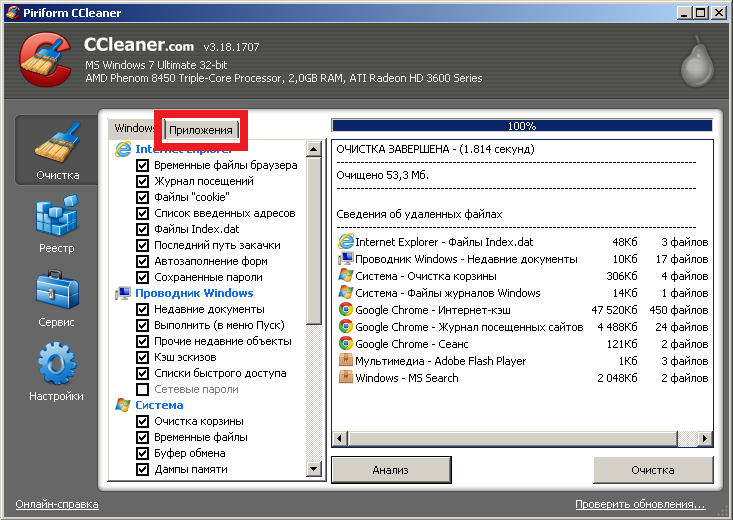Screen dimensions: 733x520
Task: Click the options list up scroll arrow
Action: pos(314,149)
